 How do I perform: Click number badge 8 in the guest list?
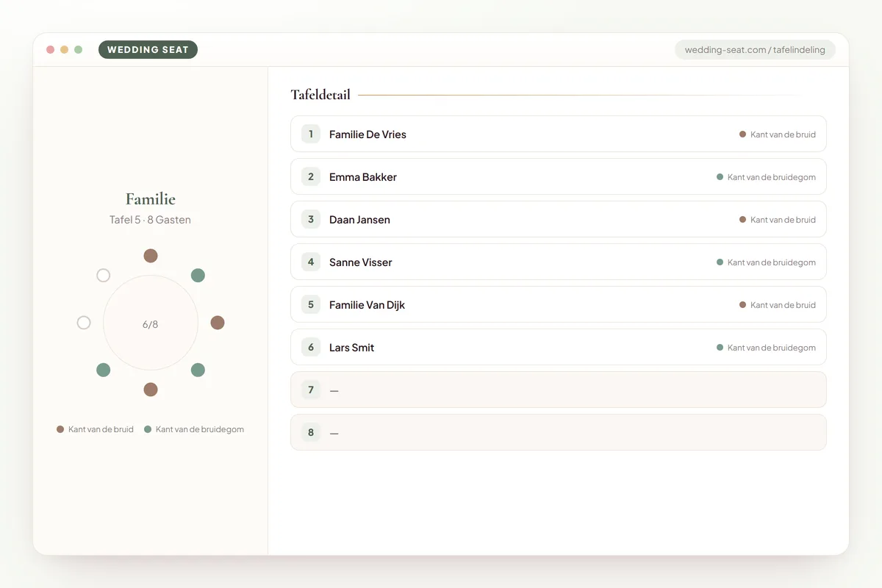click(311, 432)
